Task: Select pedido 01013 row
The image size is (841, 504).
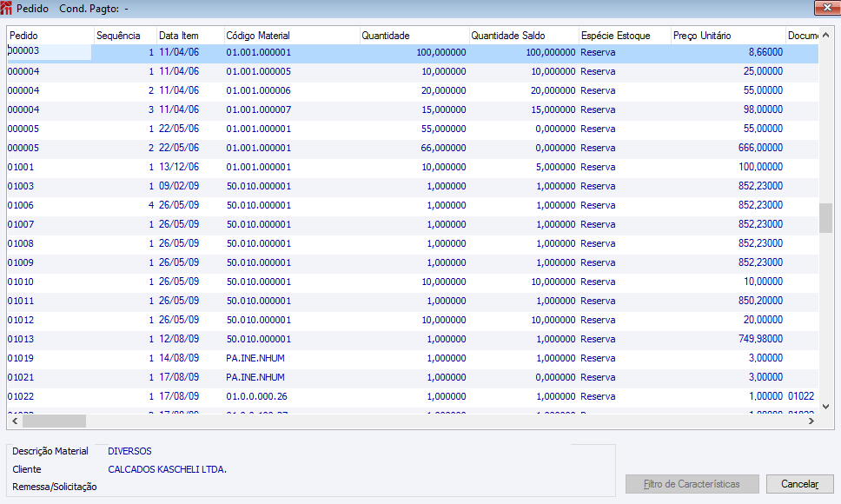Action: (x=413, y=339)
